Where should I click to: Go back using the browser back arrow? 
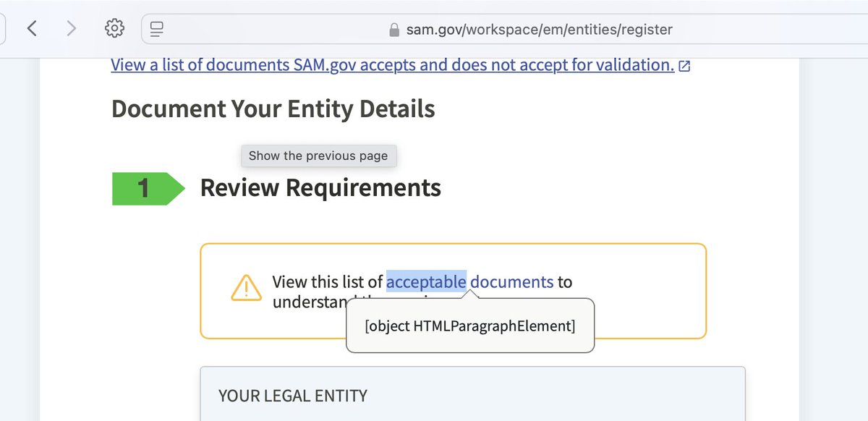pos(32,29)
